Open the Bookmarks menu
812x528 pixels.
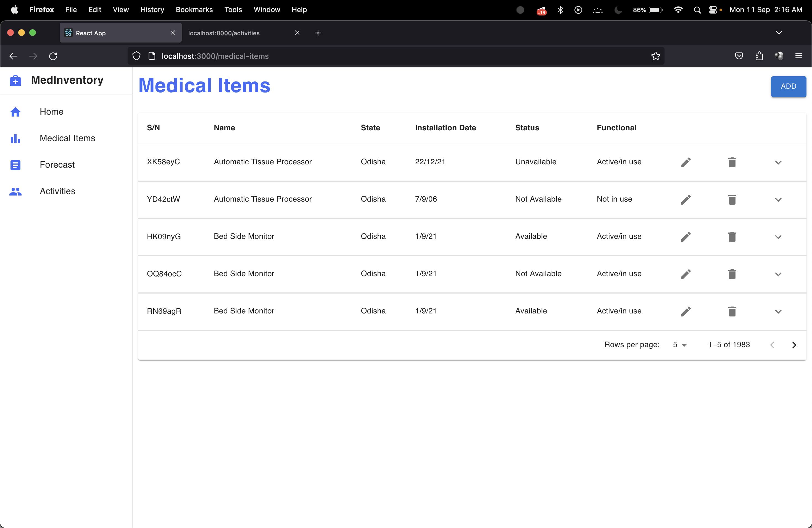(x=194, y=10)
